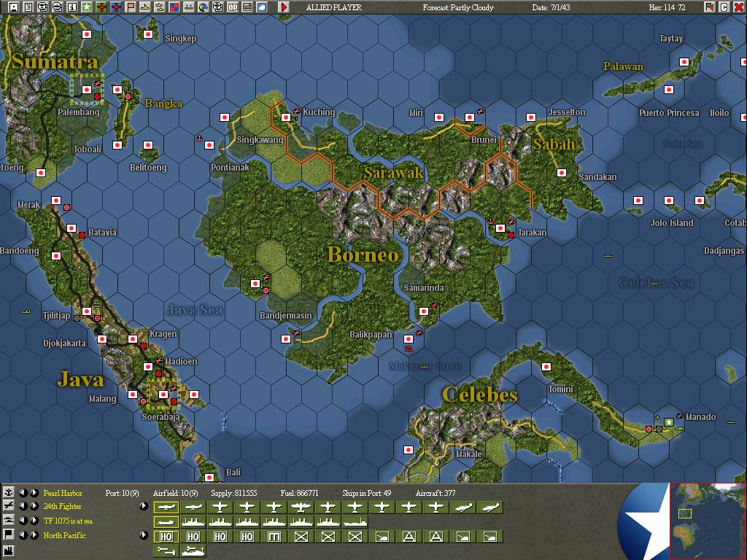Select the first infantry crossed-box unit button
The height and width of the screenshot is (560, 747).
point(301,537)
